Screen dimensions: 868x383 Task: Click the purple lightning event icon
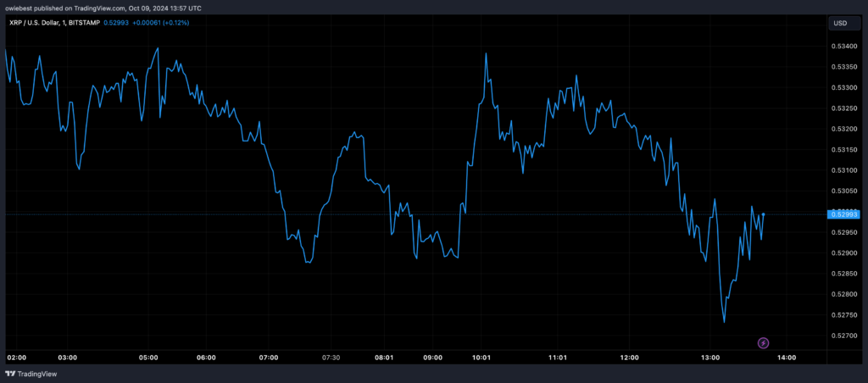763,342
